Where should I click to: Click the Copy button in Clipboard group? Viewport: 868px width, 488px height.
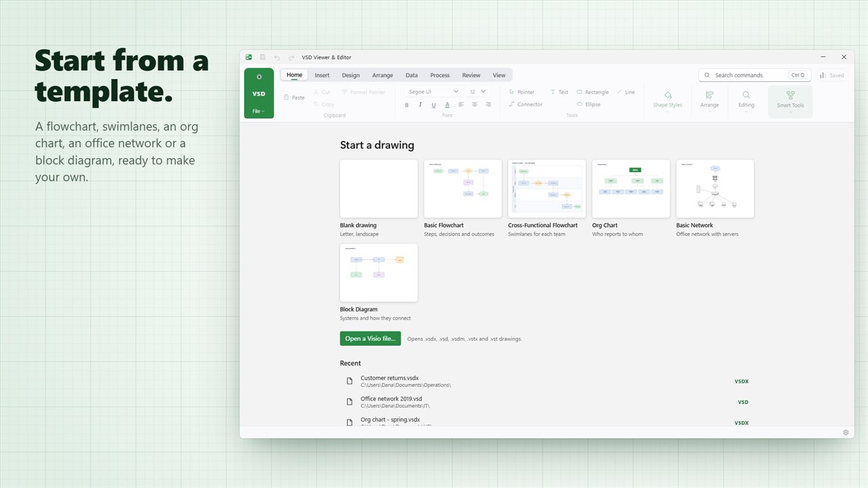click(x=324, y=104)
